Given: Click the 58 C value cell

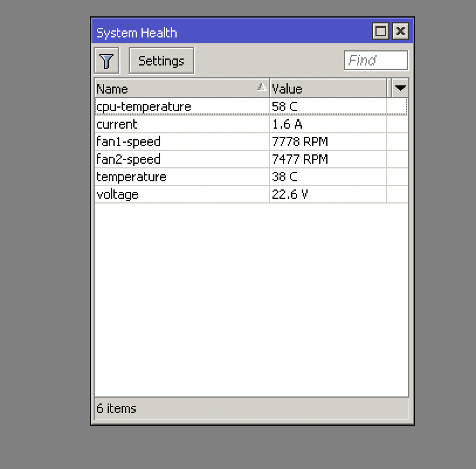Looking at the screenshot, I should pos(284,106).
